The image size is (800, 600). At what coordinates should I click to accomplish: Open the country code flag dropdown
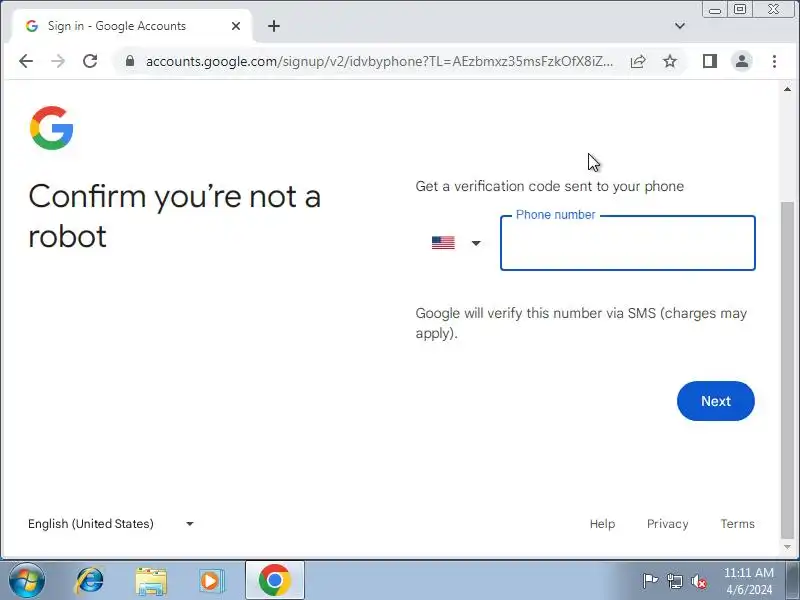click(456, 243)
